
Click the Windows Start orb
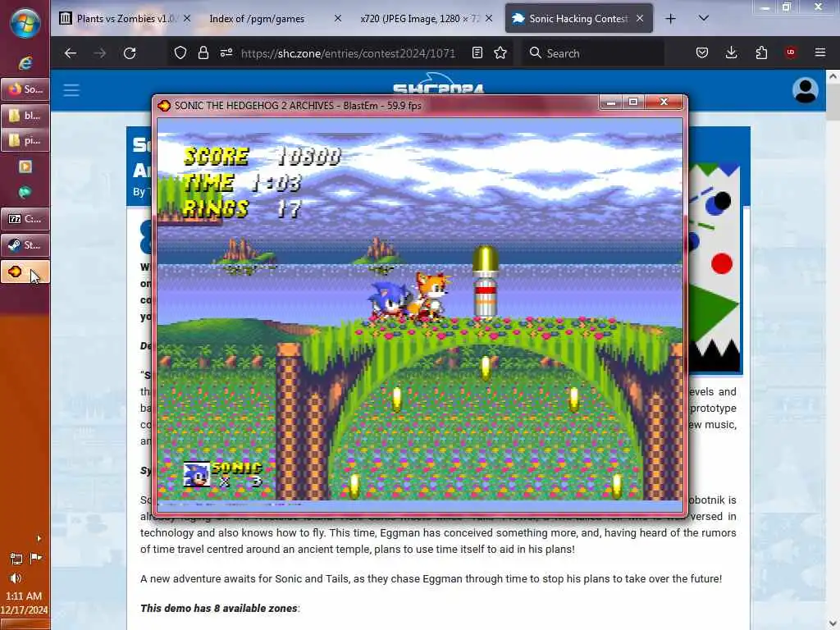pos(25,23)
